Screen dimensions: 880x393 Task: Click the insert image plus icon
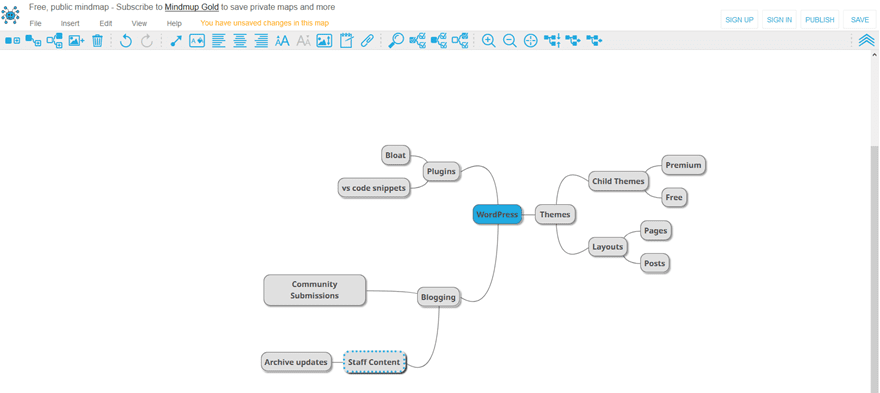pos(76,40)
